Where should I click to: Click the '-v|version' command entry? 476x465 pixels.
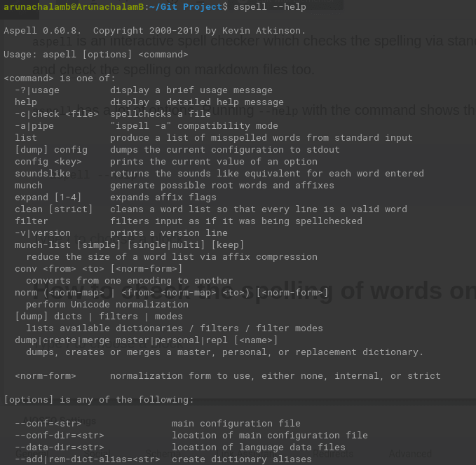[x=43, y=233]
